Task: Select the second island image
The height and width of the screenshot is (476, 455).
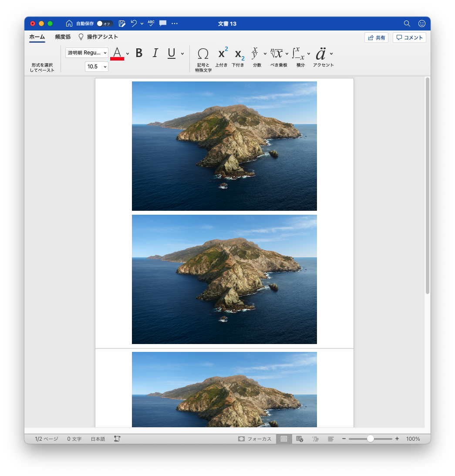Action: tap(224, 279)
